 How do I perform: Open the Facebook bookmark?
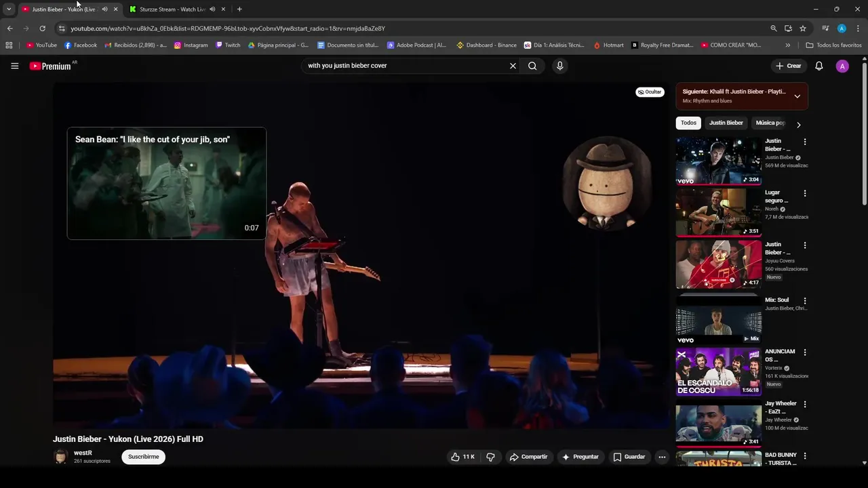point(81,45)
